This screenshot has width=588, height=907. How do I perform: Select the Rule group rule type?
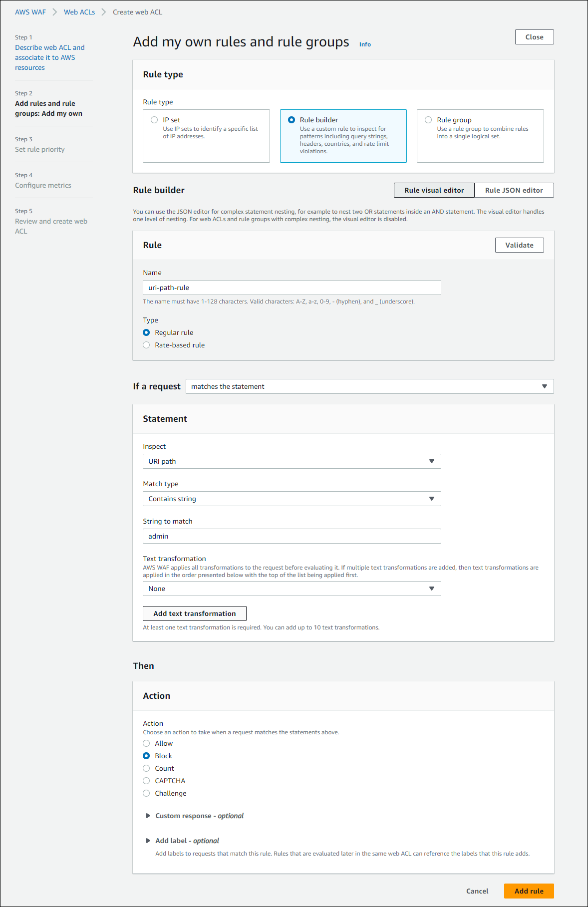[x=428, y=120]
